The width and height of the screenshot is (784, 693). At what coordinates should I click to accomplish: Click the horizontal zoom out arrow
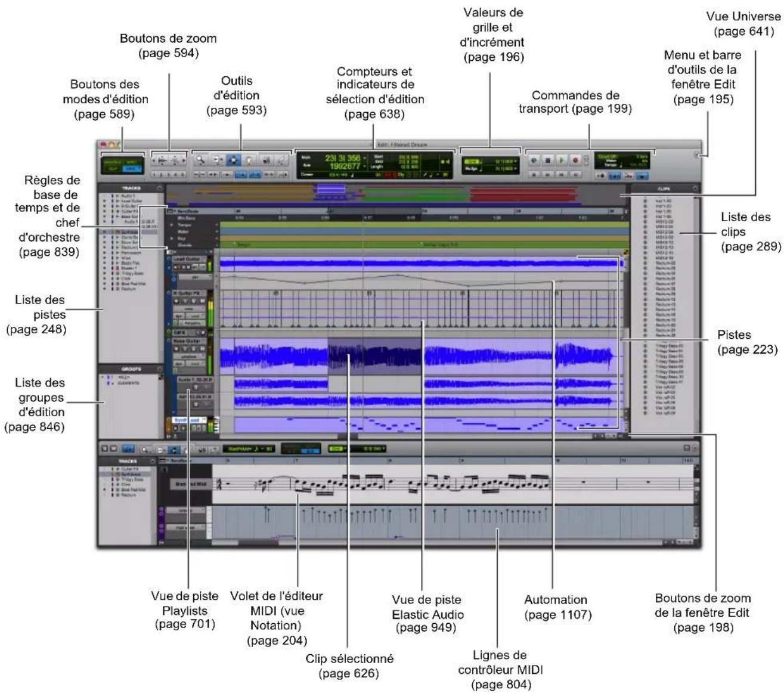(154, 160)
